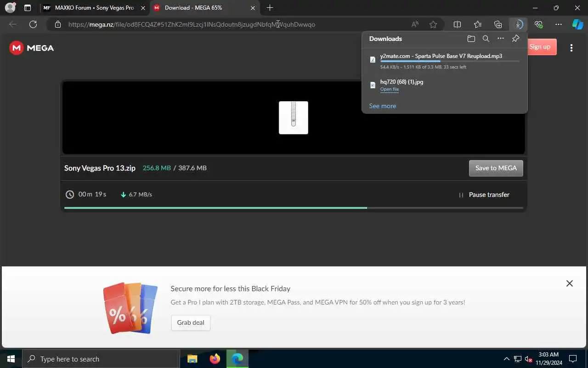Open Firefox from taskbar
The image size is (588, 368).
pyautogui.click(x=215, y=359)
